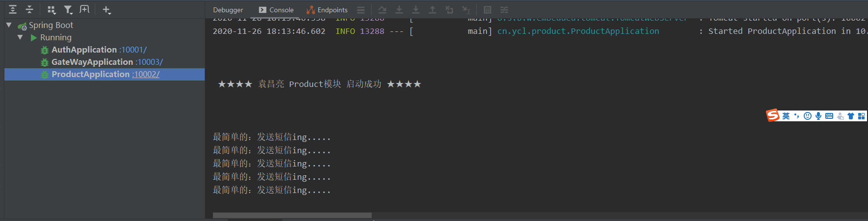Click the Trace Current Stream Chain icon
The image size is (868, 221).
(504, 10)
